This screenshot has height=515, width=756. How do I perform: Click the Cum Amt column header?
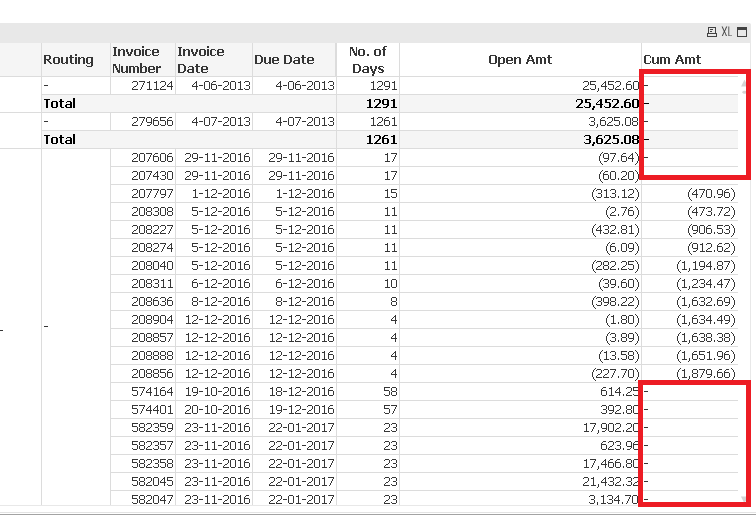672,60
